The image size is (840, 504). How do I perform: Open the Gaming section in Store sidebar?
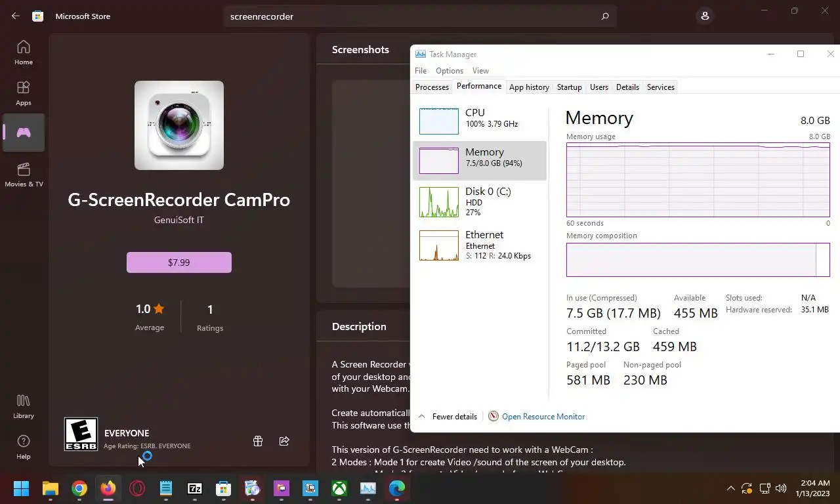24,133
